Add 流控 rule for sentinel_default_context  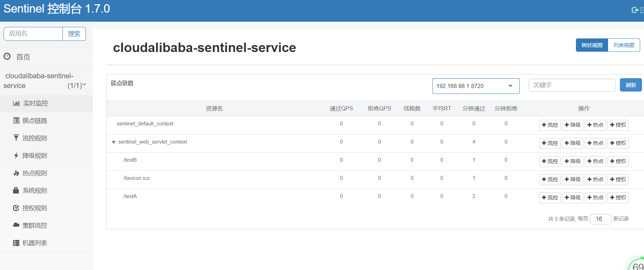(x=550, y=125)
